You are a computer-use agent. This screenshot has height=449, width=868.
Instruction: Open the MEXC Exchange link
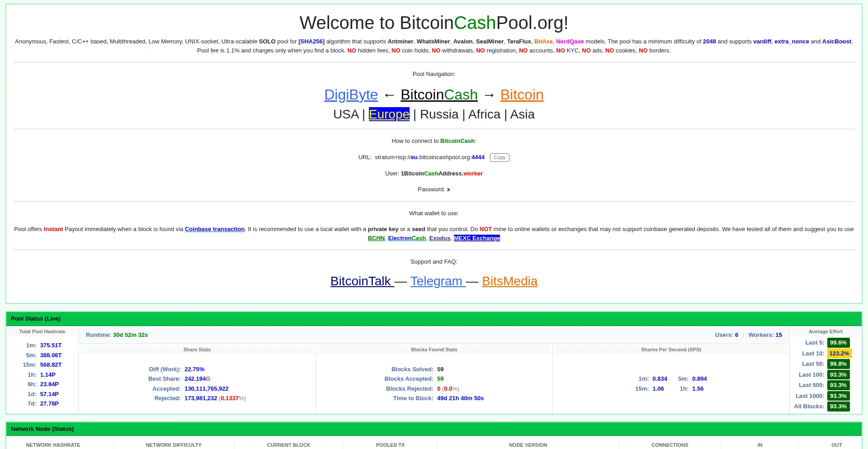[x=477, y=238]
